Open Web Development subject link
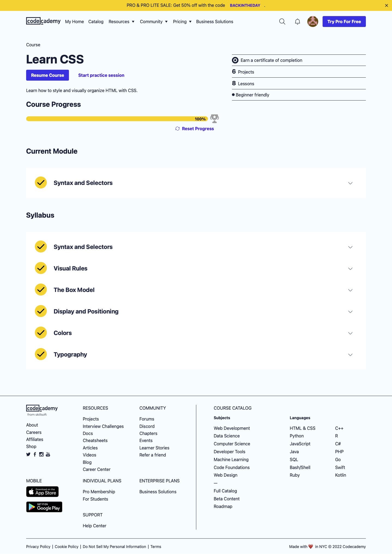Screen dimensions: 392x554 pos(232,428)
